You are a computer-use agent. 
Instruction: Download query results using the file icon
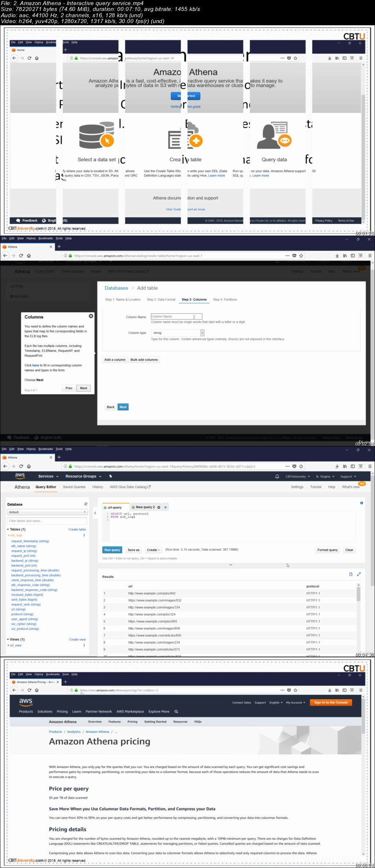tap(351, 574)
